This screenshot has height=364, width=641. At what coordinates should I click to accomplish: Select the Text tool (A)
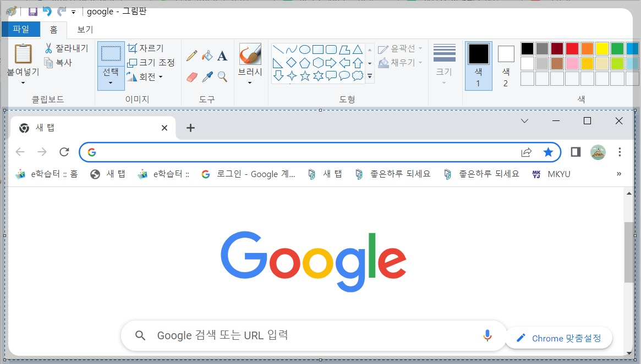222,56
